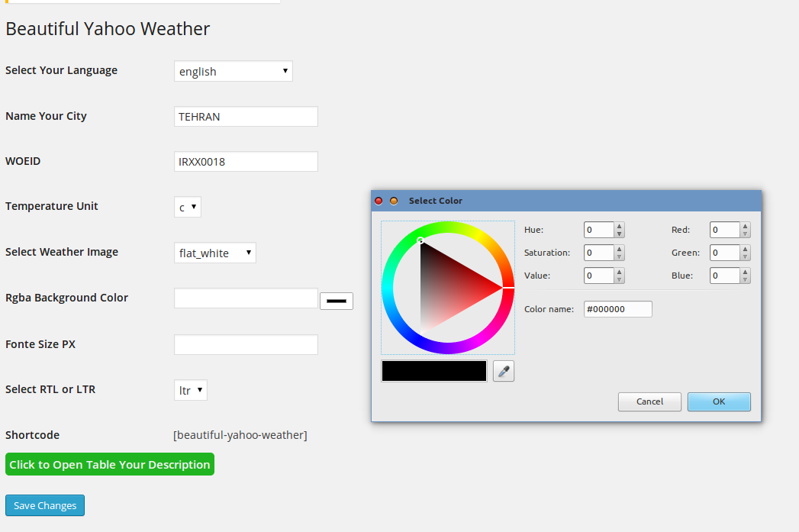Viewport: 799px width, 532px height.
Task: Click the red close button of Select Color dialog
Action: point(379,201)
